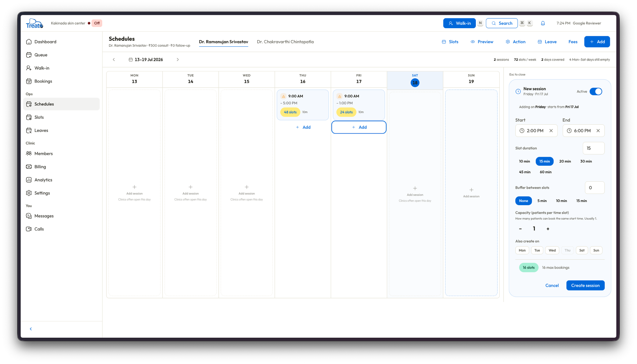
Task: Select 30 min slot duration
Action: click(586, 161)
